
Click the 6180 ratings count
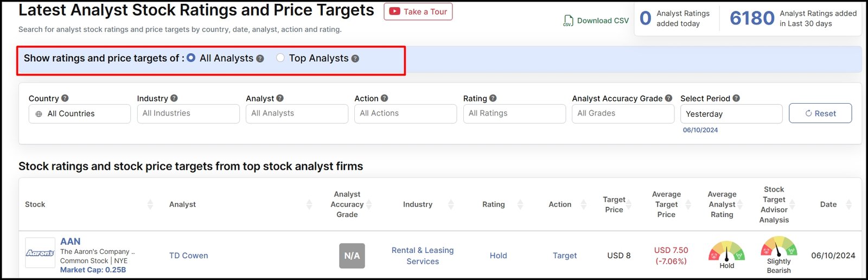pos(752,18)
